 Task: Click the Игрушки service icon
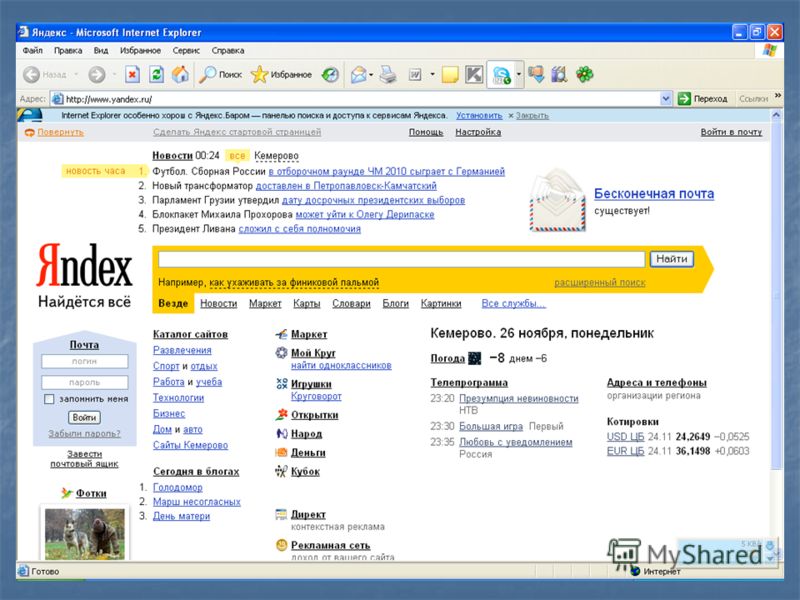pos(281,383)
